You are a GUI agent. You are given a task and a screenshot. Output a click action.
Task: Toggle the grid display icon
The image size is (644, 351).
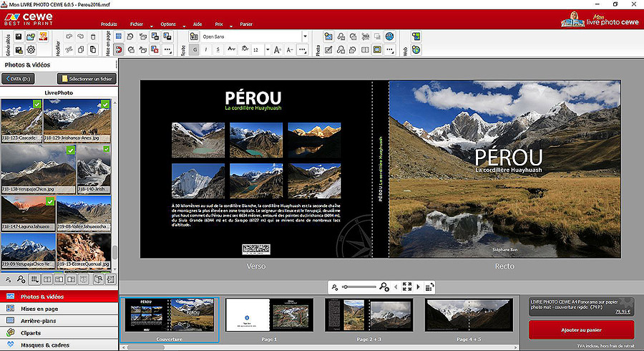point(118,37)
